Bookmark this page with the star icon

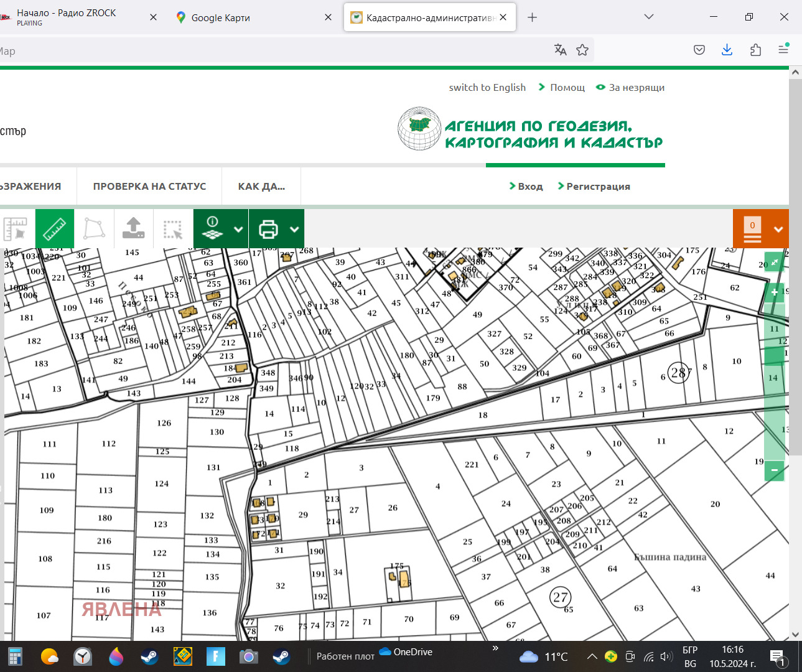click(x=582, y=50)
